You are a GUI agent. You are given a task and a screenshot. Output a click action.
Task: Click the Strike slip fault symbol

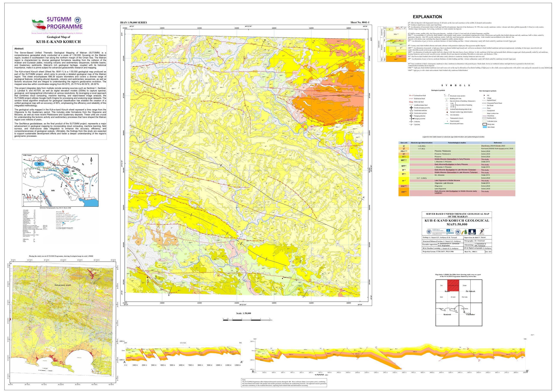(411, 102)
